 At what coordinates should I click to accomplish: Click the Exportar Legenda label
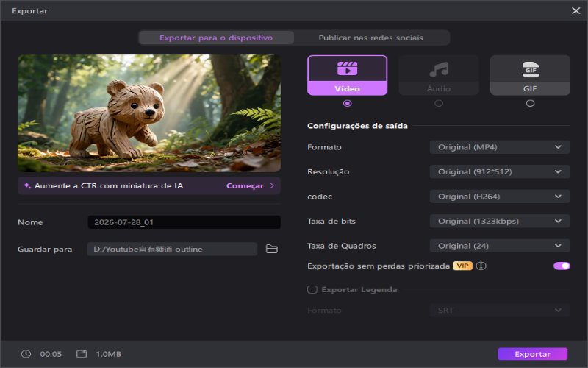pyautogui.click(x=359, y=289)
